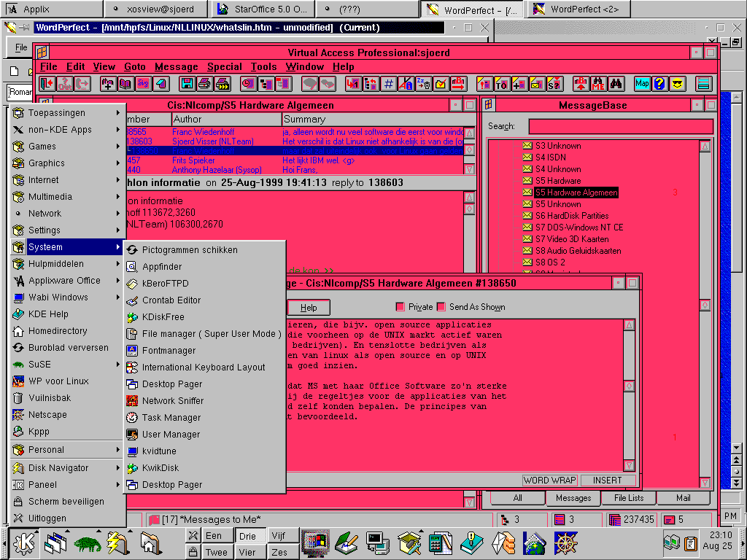The height and width of the screenshot is (560, 747).
Task: Launch Fontmanager from Systeem submenu
Action: pos(205,350)
